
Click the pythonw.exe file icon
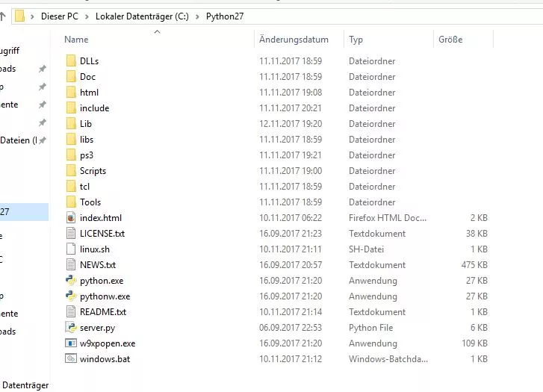[x=71, y=296]
